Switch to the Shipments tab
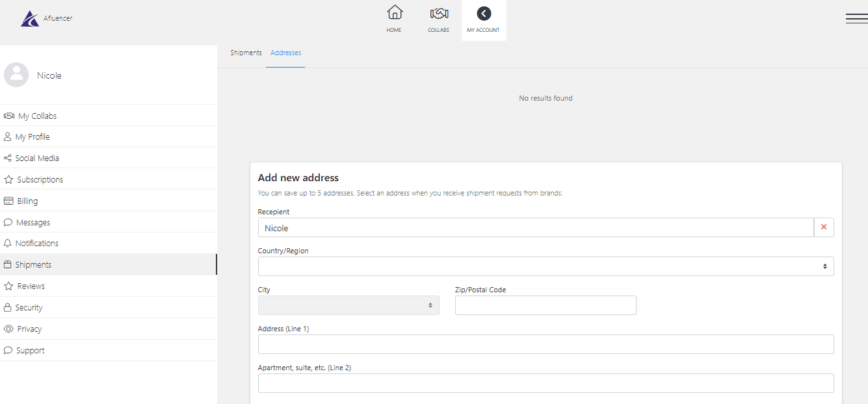Image resolution: width=868 pixels, height=404 pixels. pyautogui.click(x=246, y=53)
